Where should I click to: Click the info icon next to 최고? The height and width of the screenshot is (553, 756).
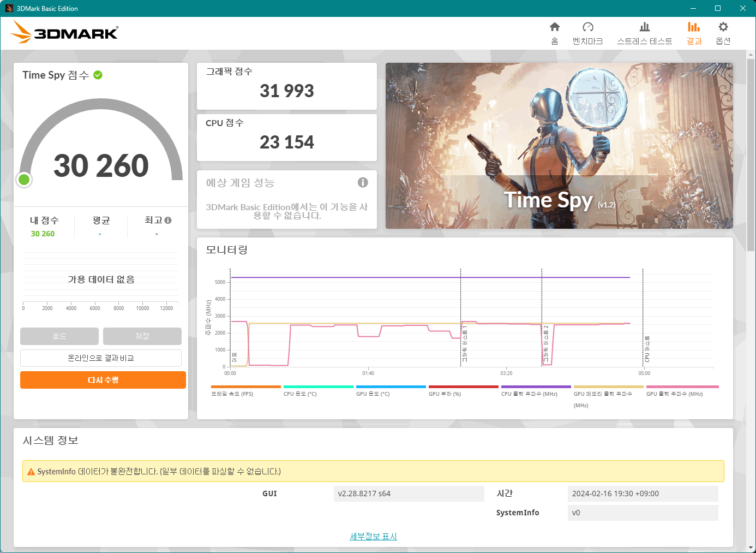[x=168, y=220]
